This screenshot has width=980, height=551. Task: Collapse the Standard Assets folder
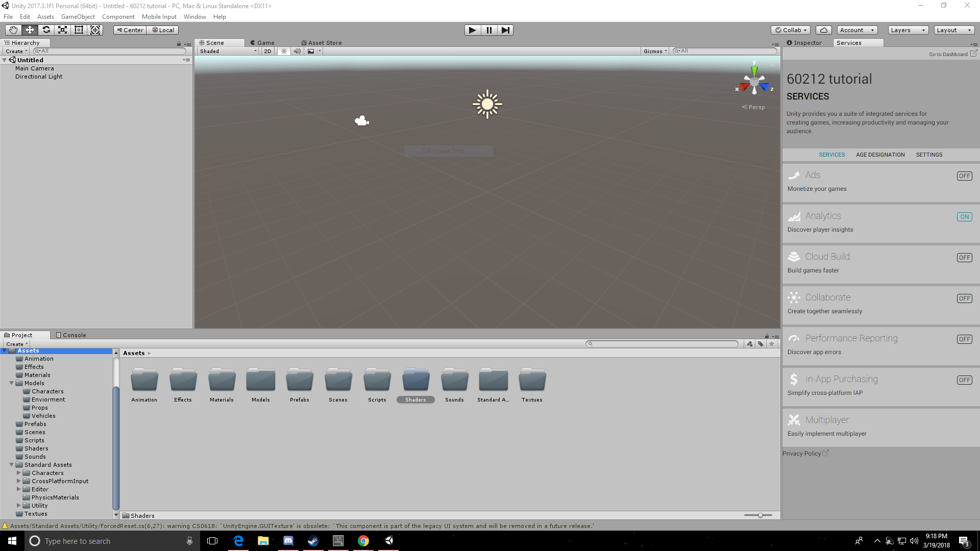point(11,465)
